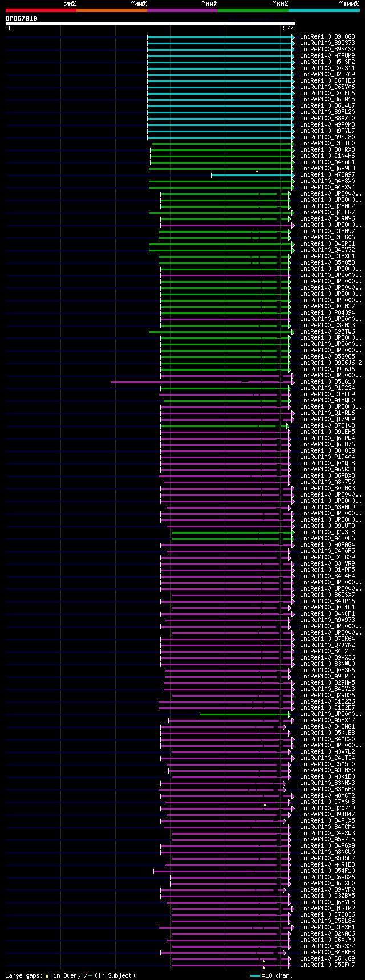Select hit label UniRef100_C1FIC0

coord(327,143)
